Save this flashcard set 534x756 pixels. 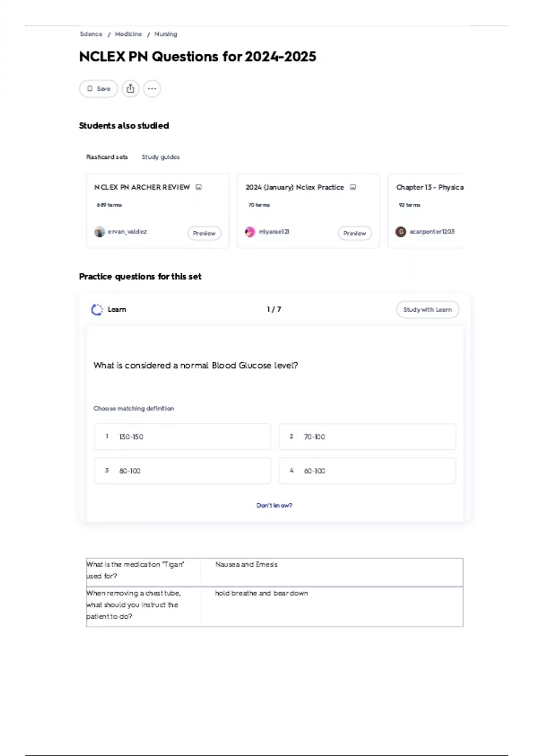click(98, 88)
